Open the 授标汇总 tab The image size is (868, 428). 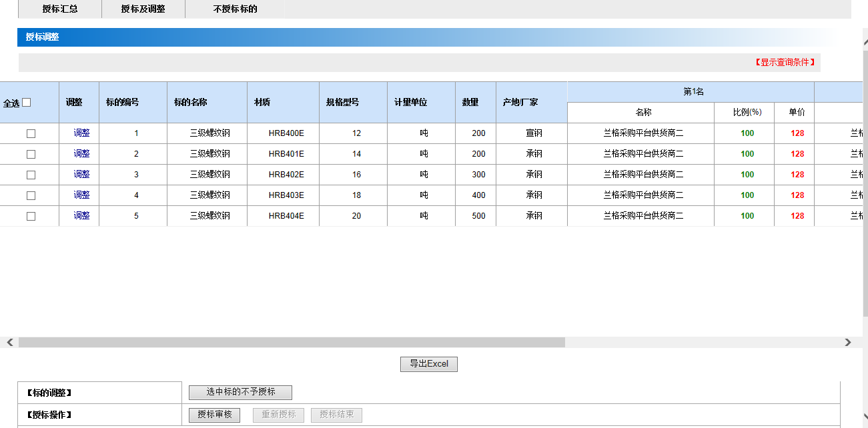[x=59, y=9]
